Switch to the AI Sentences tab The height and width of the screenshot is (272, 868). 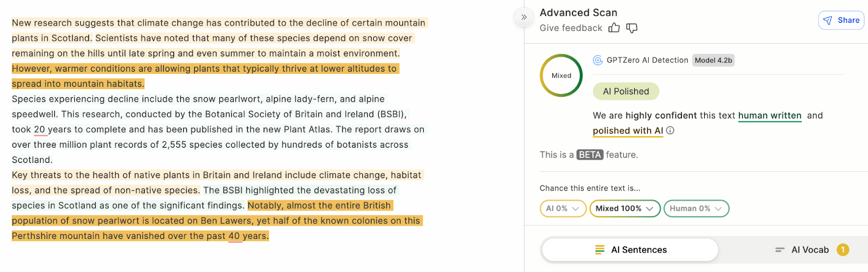(630, 250)
